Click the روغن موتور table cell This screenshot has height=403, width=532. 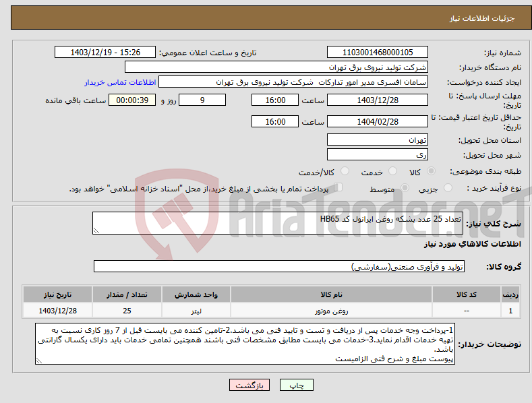click(x=331, y=311)
